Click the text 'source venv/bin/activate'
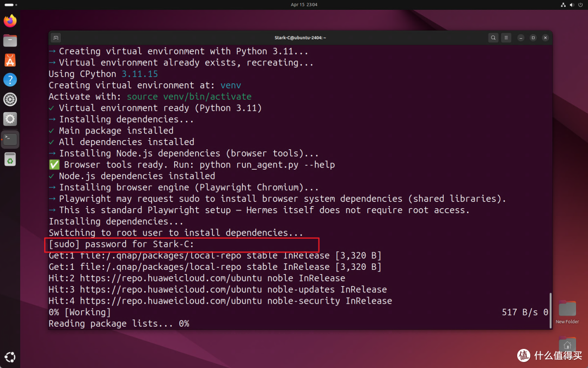The width and height of the screenshot is (588, 368). click(x=189, y=96)
